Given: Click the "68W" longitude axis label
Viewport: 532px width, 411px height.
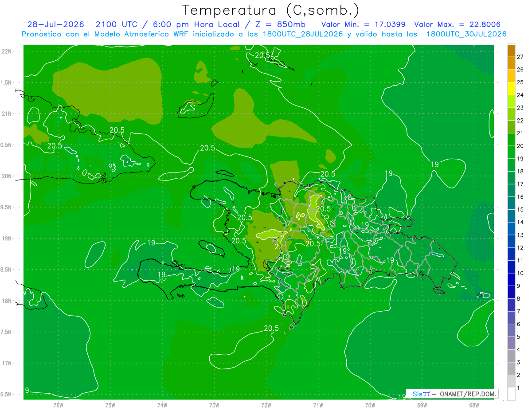Looking at the screenshot, I should 474,405.
